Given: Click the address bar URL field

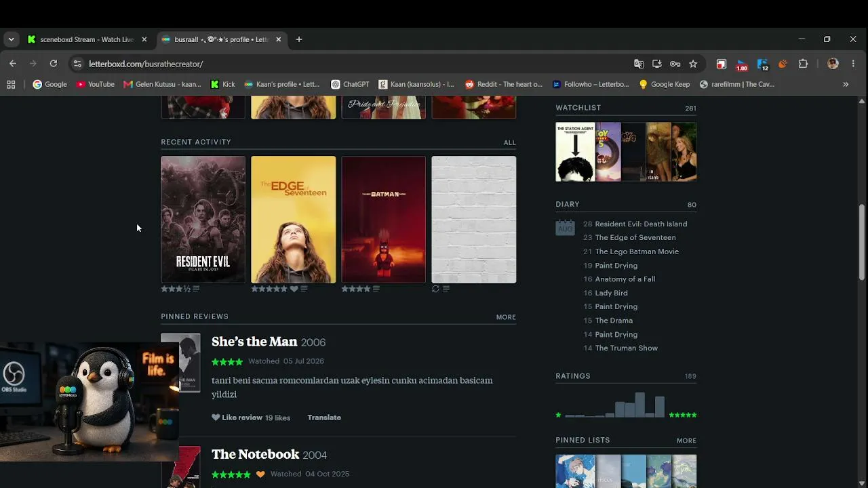Looking at the screenshot, I should pyautogui.click(x=353, y=64).
